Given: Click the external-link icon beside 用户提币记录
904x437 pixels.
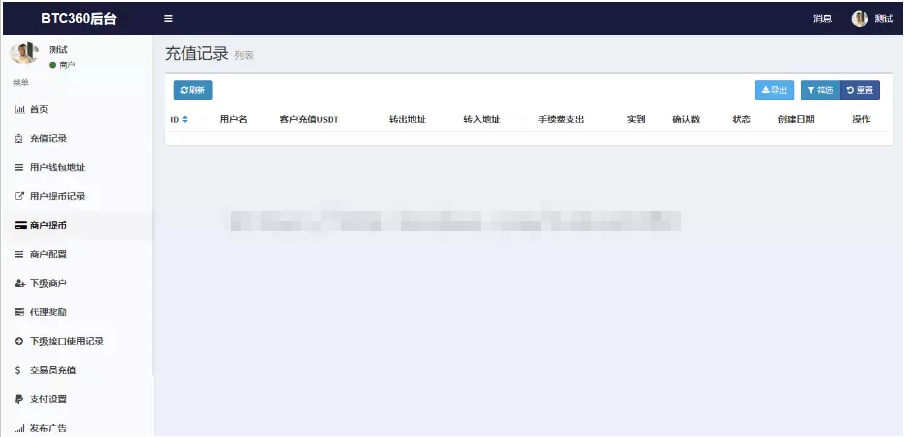Looking at the screenshot, I should tap(18, 197).
